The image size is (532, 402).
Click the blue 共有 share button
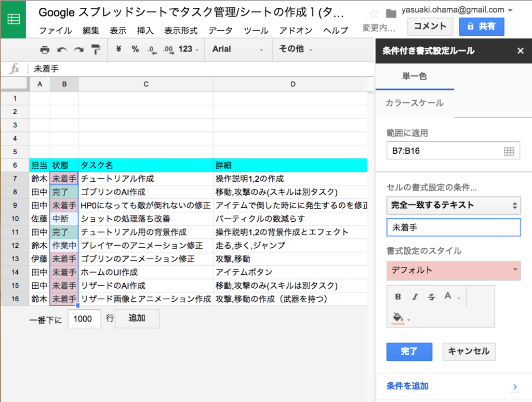pyautogui.click(x=482, y=26)
